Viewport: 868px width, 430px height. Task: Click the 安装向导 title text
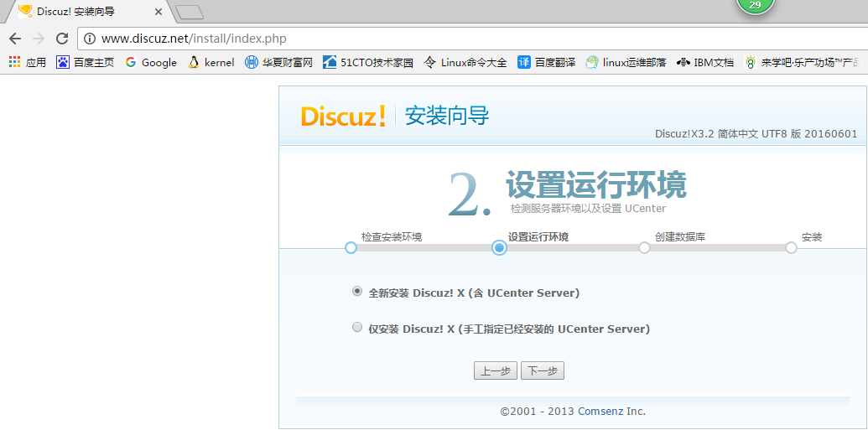[447, 117]
